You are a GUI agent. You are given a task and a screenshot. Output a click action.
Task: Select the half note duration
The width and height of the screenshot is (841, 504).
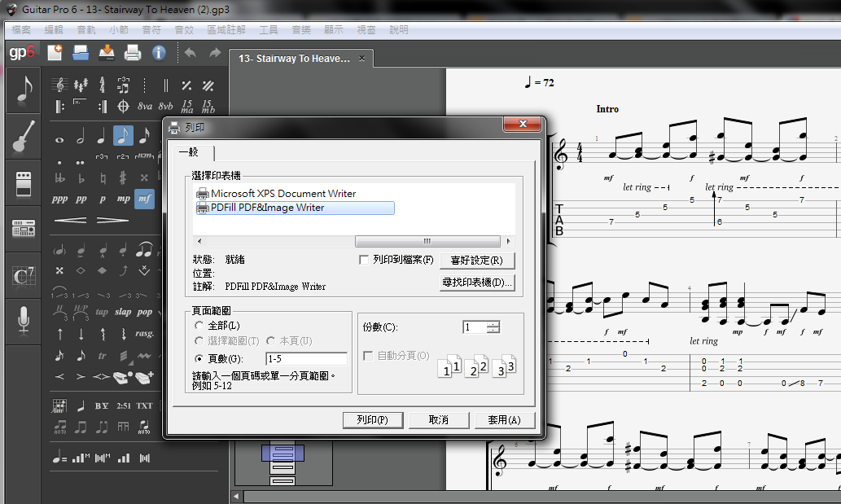pos(81,137)
